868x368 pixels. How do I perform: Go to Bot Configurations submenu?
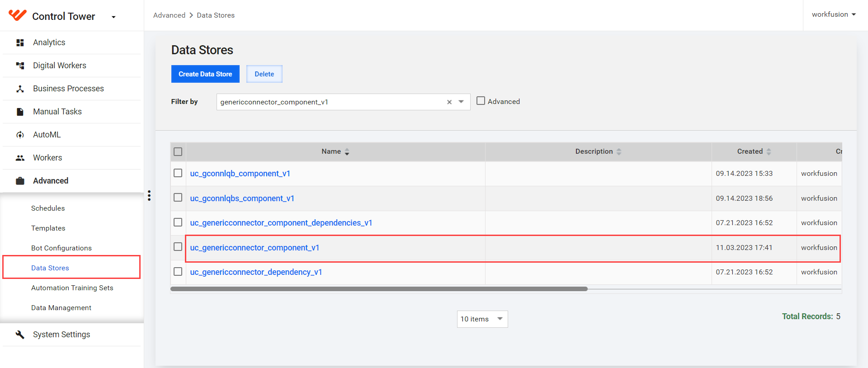(x=61, y=248)
